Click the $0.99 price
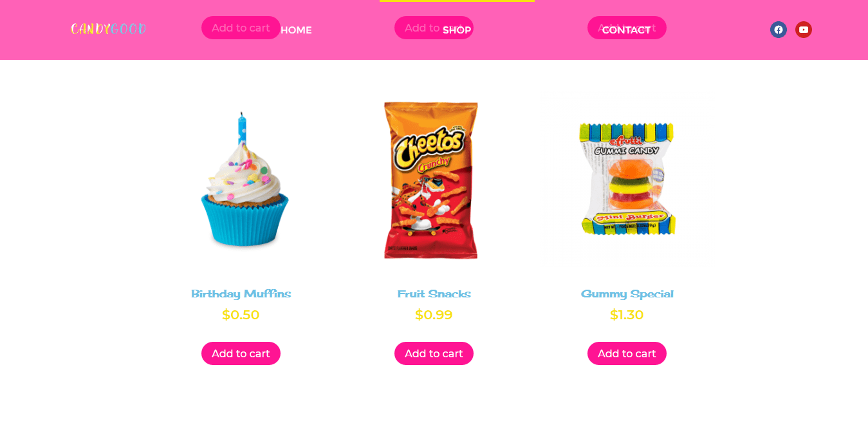The width and height of the screenshot is (868, 421). (x=434, y=315)
